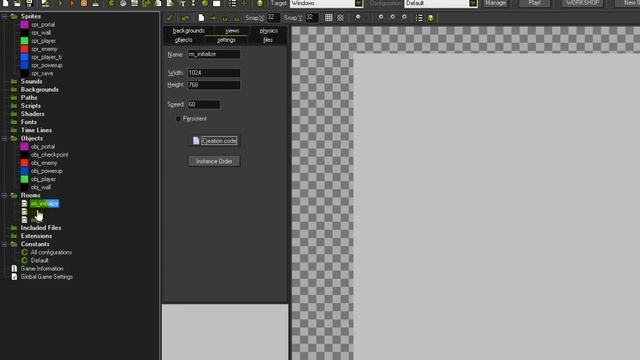Click the Manage configurations button
640x360 pixels.
click(496, 3)
